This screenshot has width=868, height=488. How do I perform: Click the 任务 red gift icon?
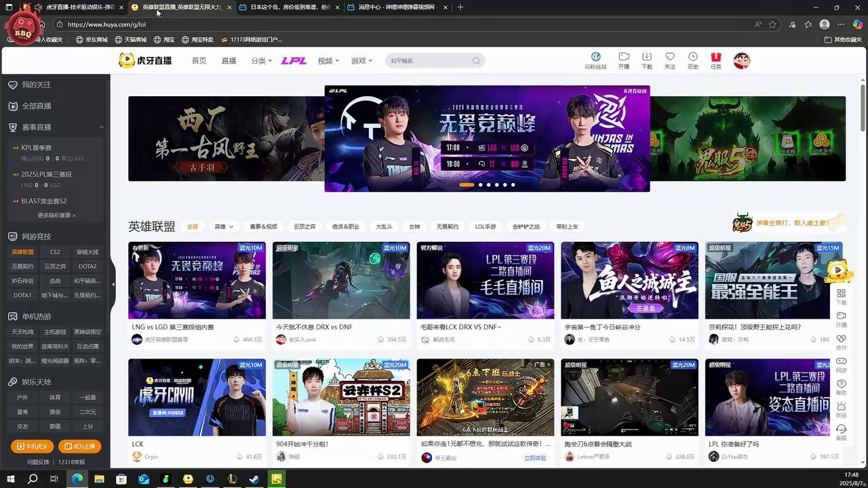pyautogui.click(x=716, y=57)
